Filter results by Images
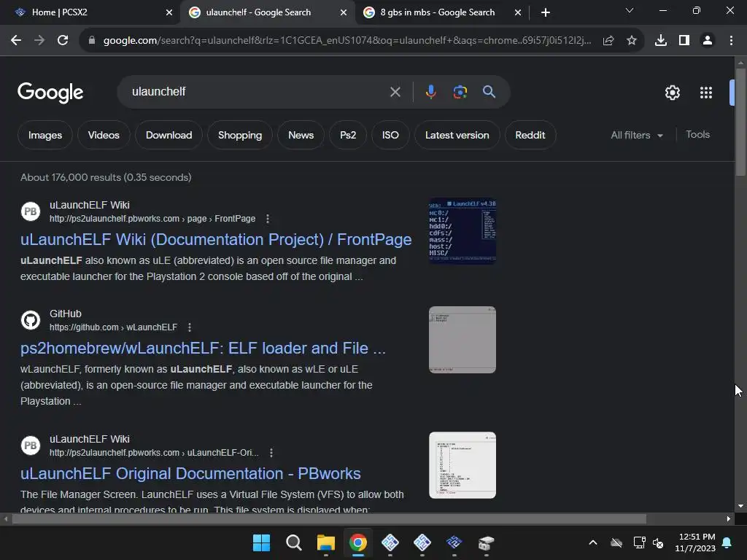Screen dimensions: 747x560 45,135
